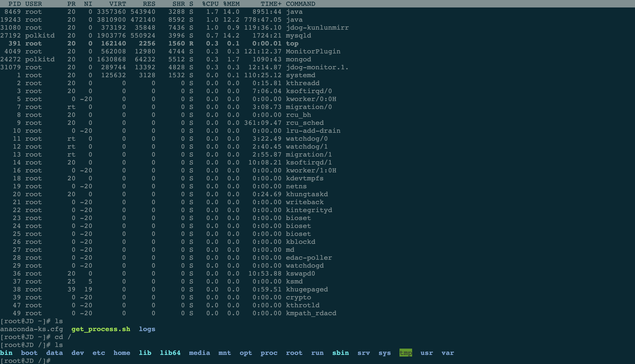Viewport: 635px width, 364px height.
Task: Click lru-add-drain command text
Action: click(x=313, y=131)
